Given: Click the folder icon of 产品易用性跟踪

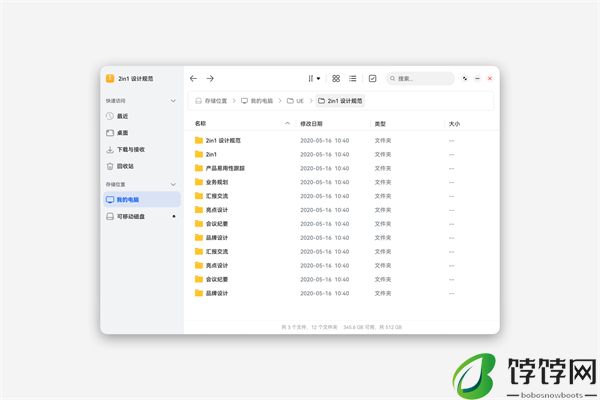Looking at the screenshot, I should 199,168.
